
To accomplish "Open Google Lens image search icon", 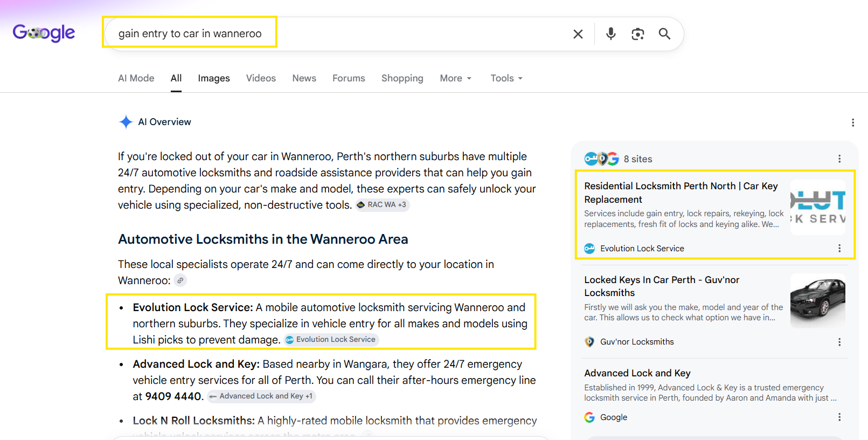I will (638, 34).
